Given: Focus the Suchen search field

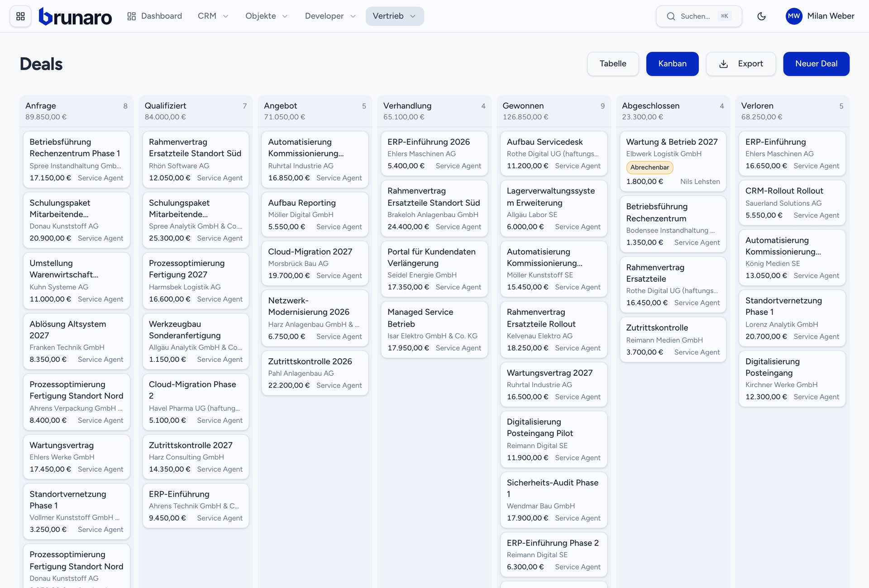Looking at the screenshot, I should 699,16.
